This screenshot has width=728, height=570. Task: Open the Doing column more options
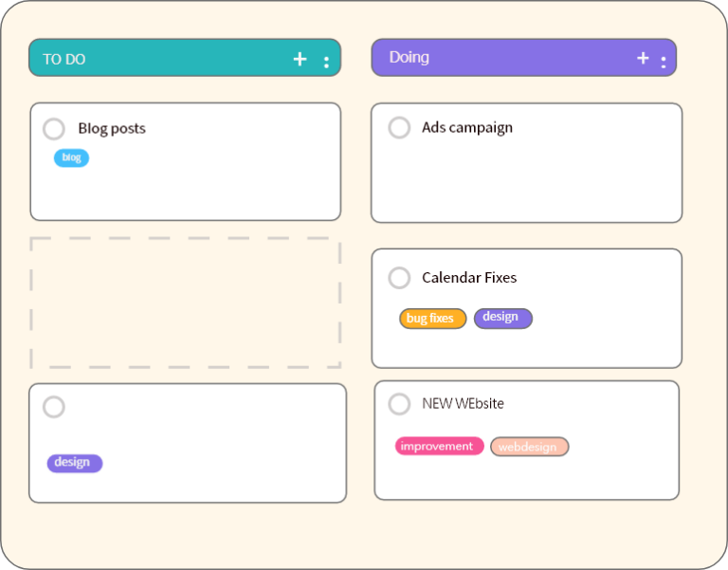(663, 62)
